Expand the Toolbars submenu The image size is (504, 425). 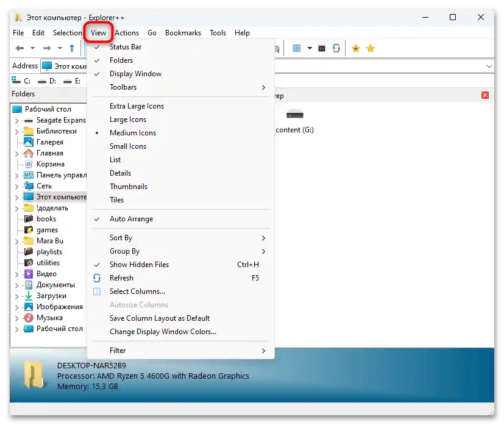coord(123,87)
